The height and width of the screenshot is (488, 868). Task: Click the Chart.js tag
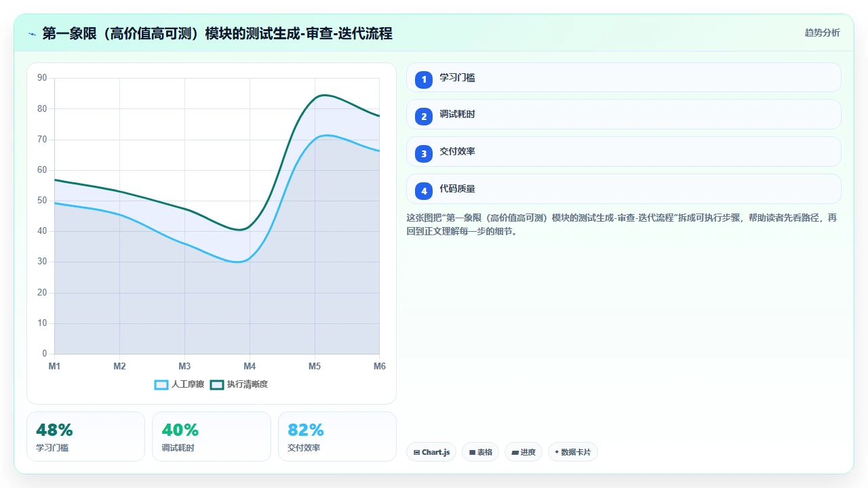pos(431,452)
